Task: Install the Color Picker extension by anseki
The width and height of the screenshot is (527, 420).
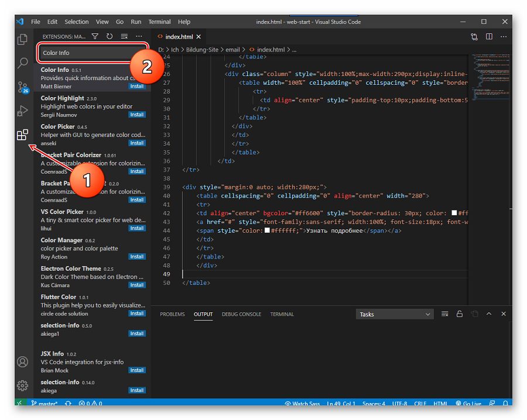Action: click(x=137, y=143)
